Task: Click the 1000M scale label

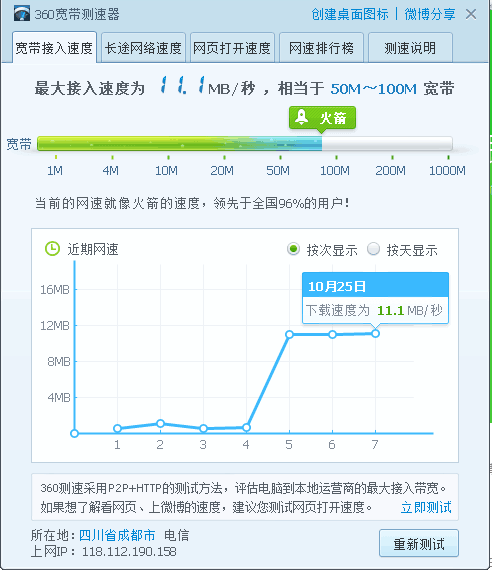Action: coord(447,171)
